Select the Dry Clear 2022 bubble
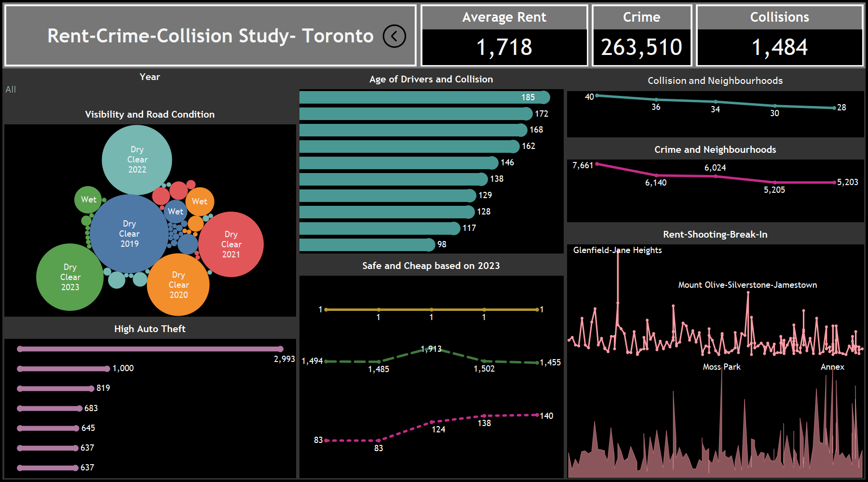Image resolution: width=868 pixels, height=482 pixels. click(137, 160)
